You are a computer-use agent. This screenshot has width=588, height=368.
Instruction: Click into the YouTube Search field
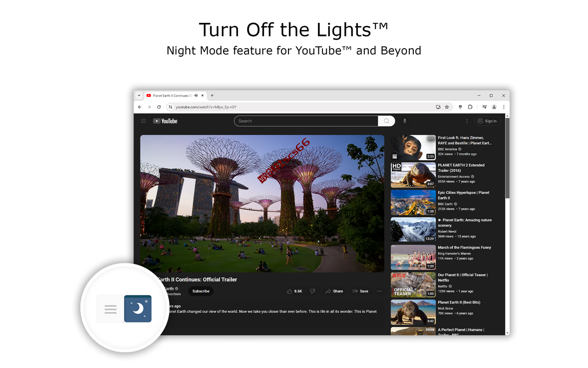pyautogui.click(x=306, y=121)
